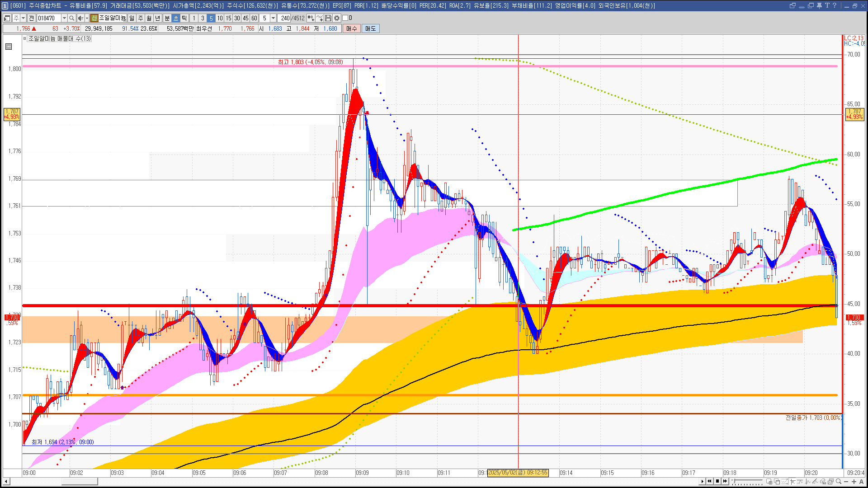
Task: Click the plus zoom-in icon at bottom right
Action: click(x=854, y=481)
